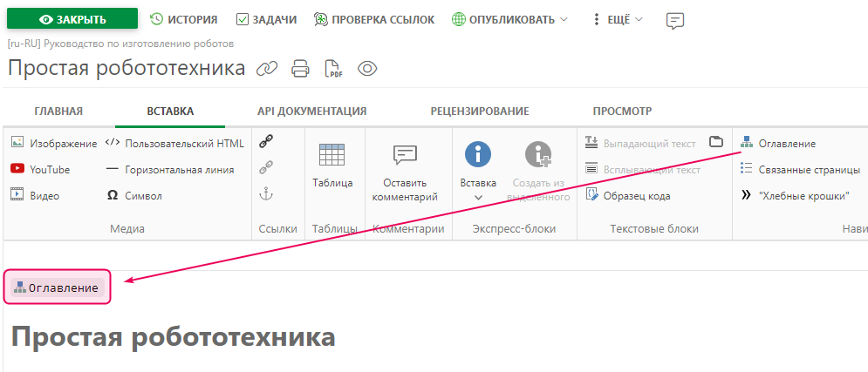The width and height of the screenshot is (868, 372).
Task: Go to the РЕЦЕНЗИРОВАНИЕ tab
Action: click(x=480, y=112)
